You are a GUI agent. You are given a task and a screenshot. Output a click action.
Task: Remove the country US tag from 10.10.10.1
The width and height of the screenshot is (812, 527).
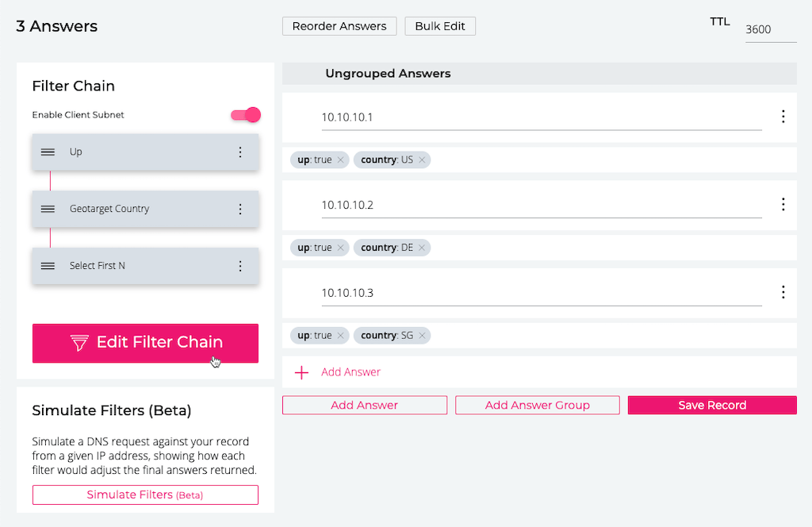(422, 160)
